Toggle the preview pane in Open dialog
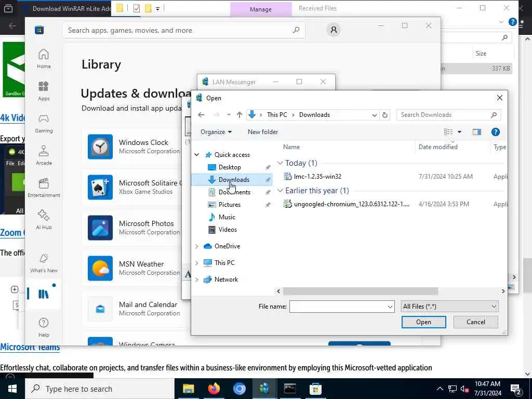The height and width of the screenshot is (399, 532). [477, 131]
